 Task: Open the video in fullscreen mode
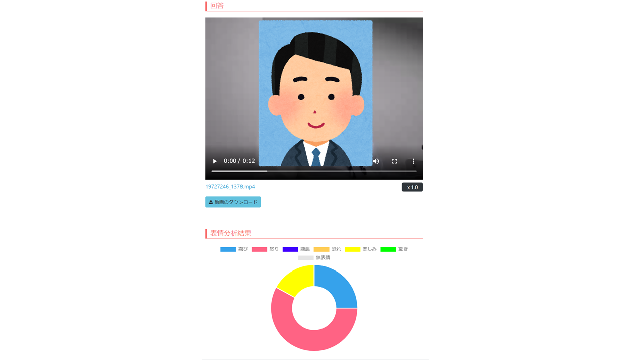click(394, 161)
